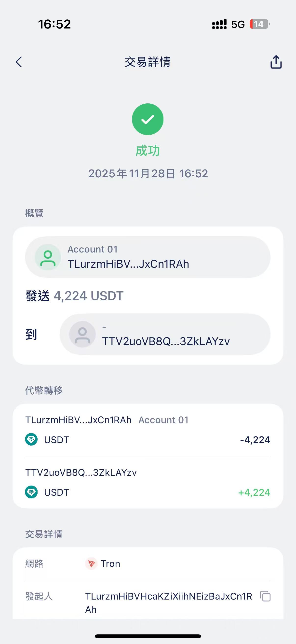This screenshot has width=296, height=644.
Task: Tap the green +4,224 amount
Action: pyautogui.click(x=254, y=492)
